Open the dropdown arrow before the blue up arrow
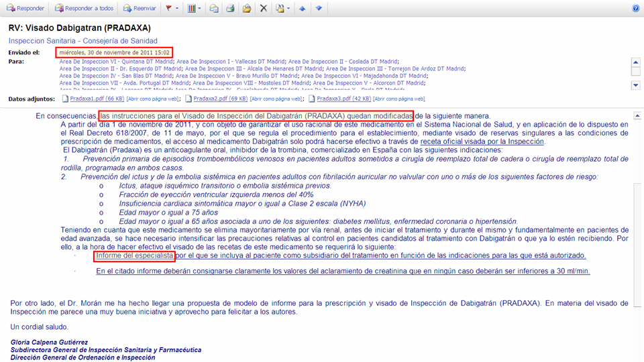 [288, 8]
